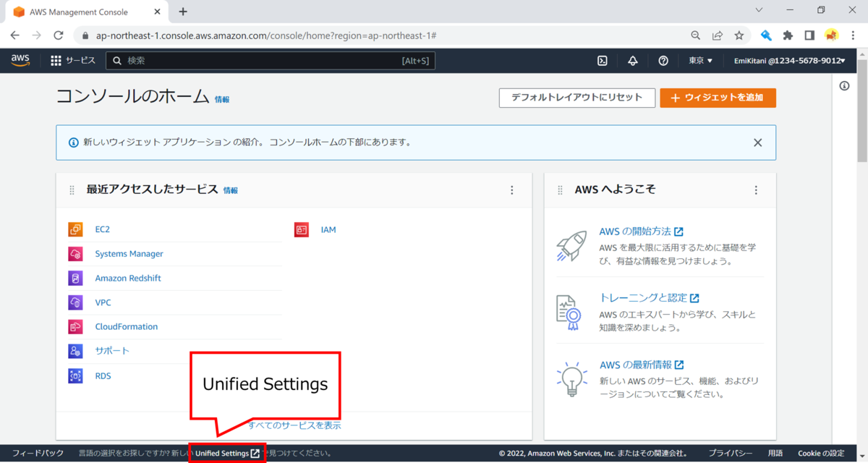
Task: Click デフォルトレイアウトにリセット button
Action: click(576, 98)
